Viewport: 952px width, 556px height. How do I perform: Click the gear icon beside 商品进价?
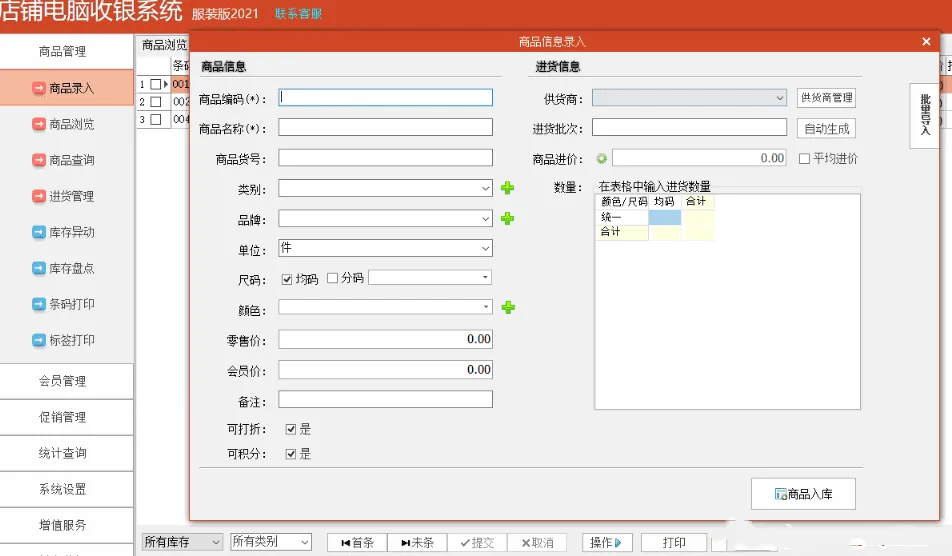(602, 158)
